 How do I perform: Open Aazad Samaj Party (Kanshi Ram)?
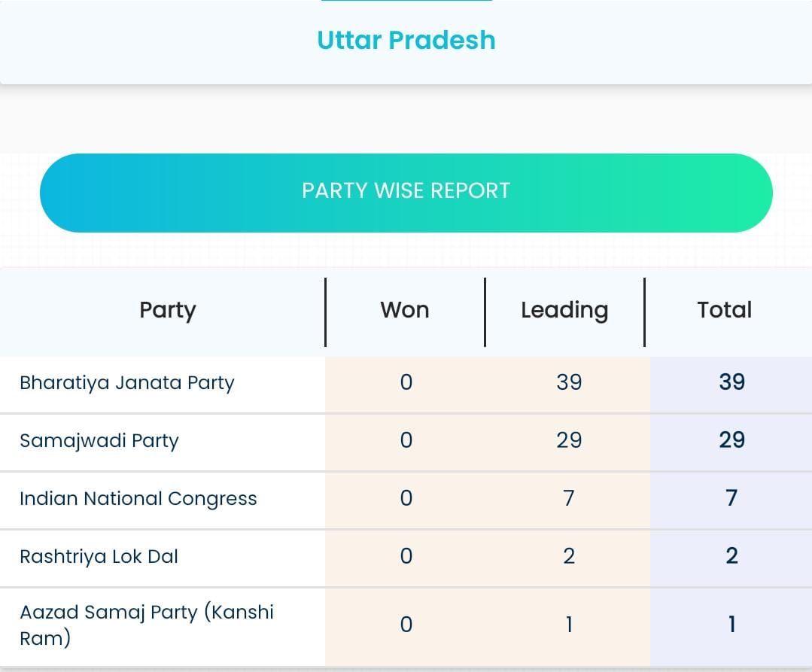click(x=147, y=625)
